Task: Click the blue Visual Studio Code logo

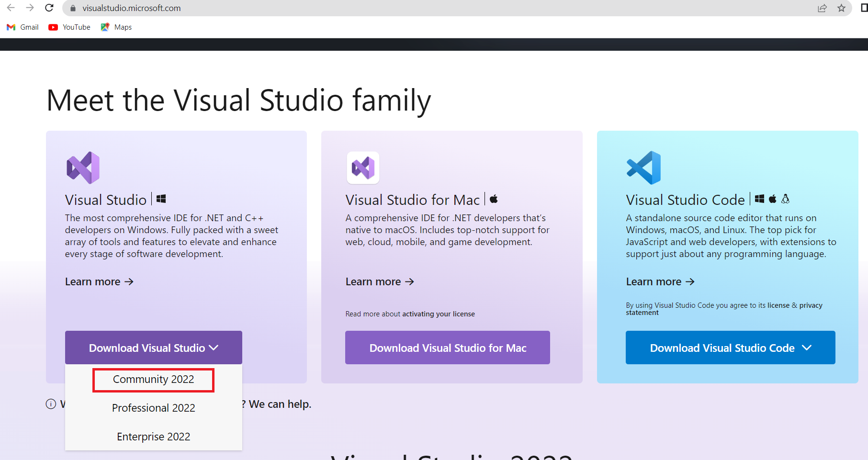Action: tap(643, 168)
